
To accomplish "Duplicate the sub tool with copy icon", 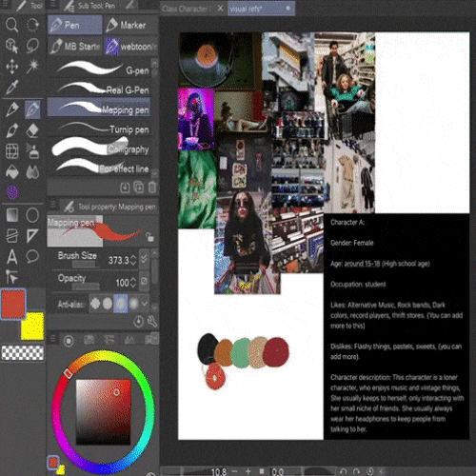I will click(x=139, y=188).
